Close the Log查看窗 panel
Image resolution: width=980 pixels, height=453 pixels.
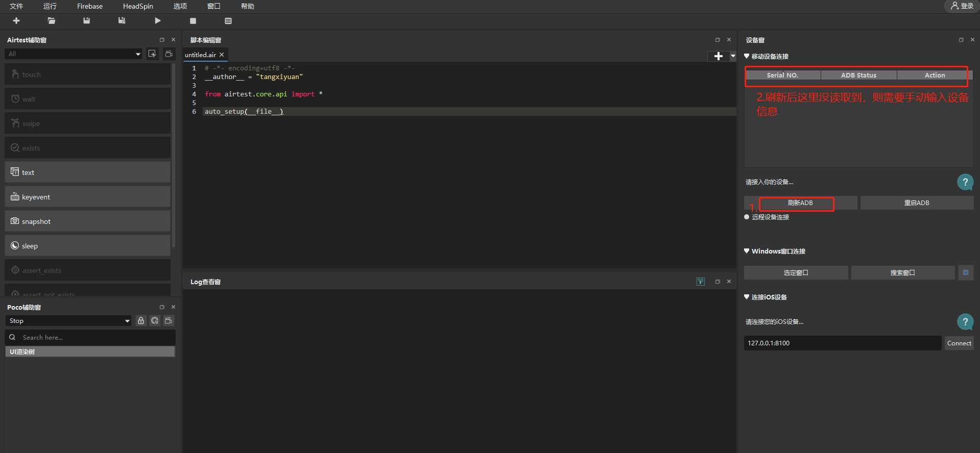coord(729,282)
